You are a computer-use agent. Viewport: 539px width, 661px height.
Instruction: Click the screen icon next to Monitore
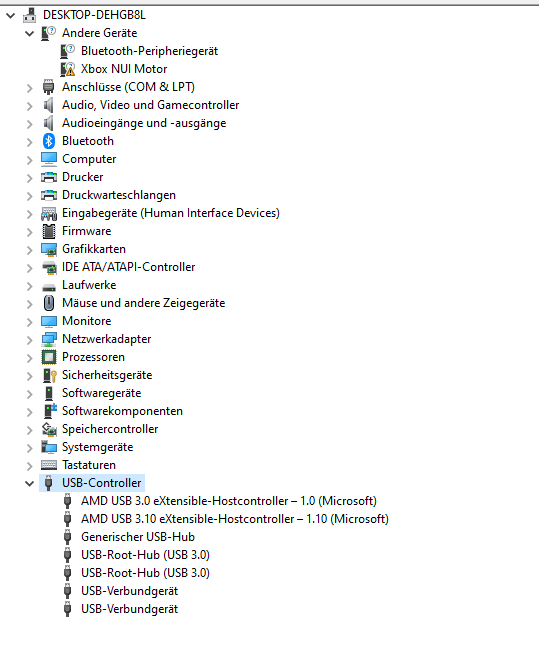coord(49,321)
